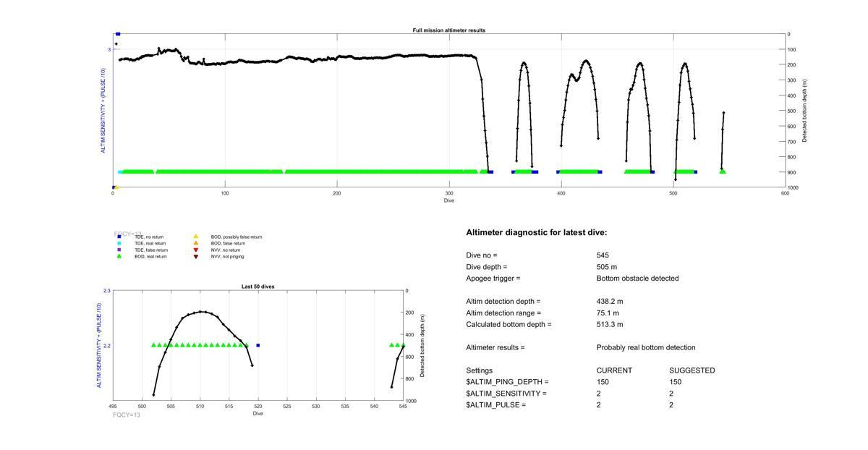Click the blue square 'TDE, no return' legend marker
Screen dimensions: 868x450
119,237
